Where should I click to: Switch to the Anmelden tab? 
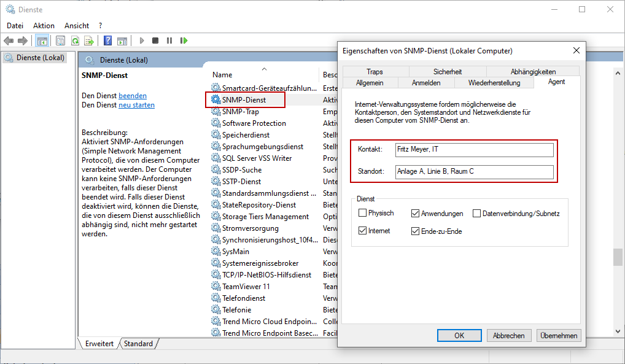point(426,82)
